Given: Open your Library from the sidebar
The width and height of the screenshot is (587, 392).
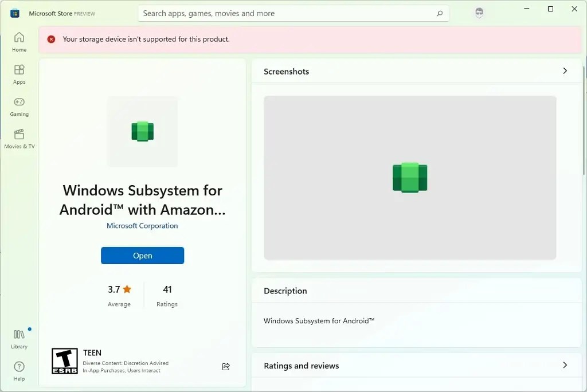Looking at the screenshot, I should [19, 338].
